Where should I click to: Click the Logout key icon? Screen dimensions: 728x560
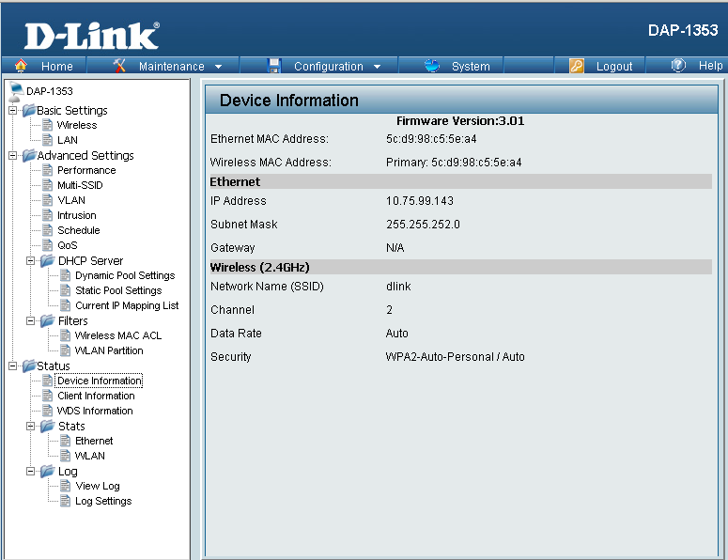(x=576, y=66)
